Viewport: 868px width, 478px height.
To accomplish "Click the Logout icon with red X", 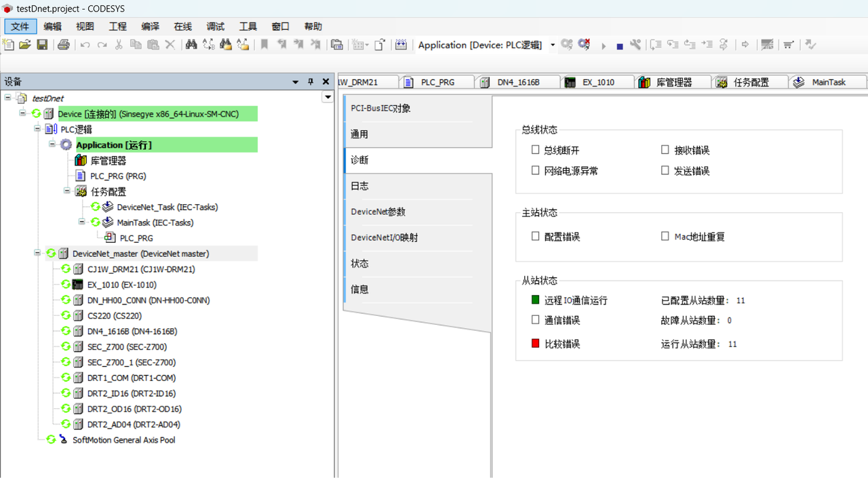I will pyautogui.click(x=583, y=45).
